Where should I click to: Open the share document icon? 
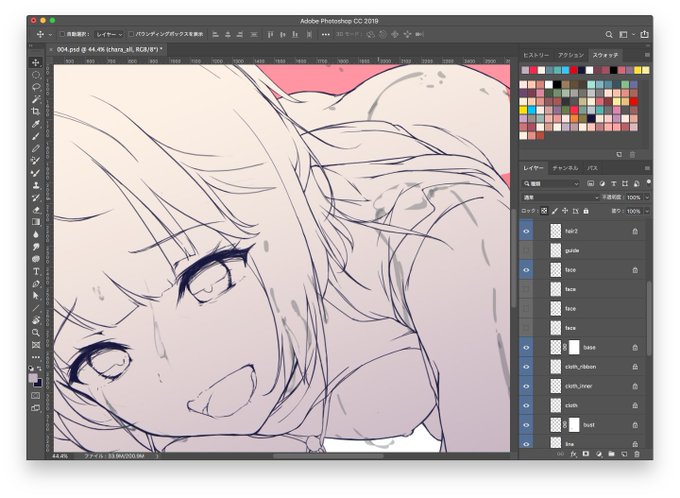click(644, 34)
